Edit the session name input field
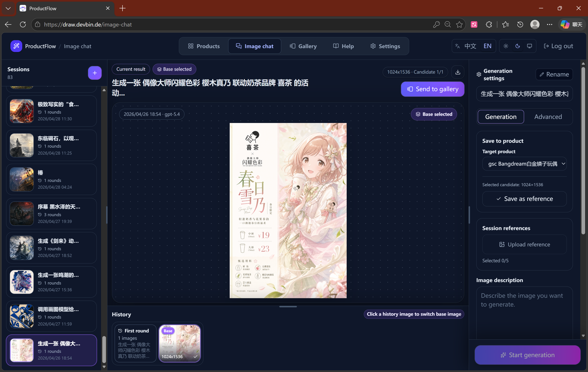The image size is (588, 372). pyautogui.click(x=524, y=94)
